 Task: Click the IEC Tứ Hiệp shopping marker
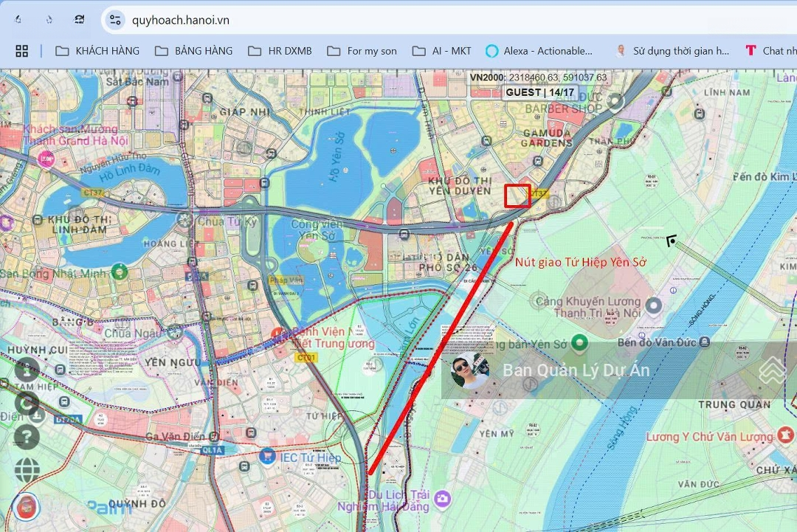pos(267,457)
